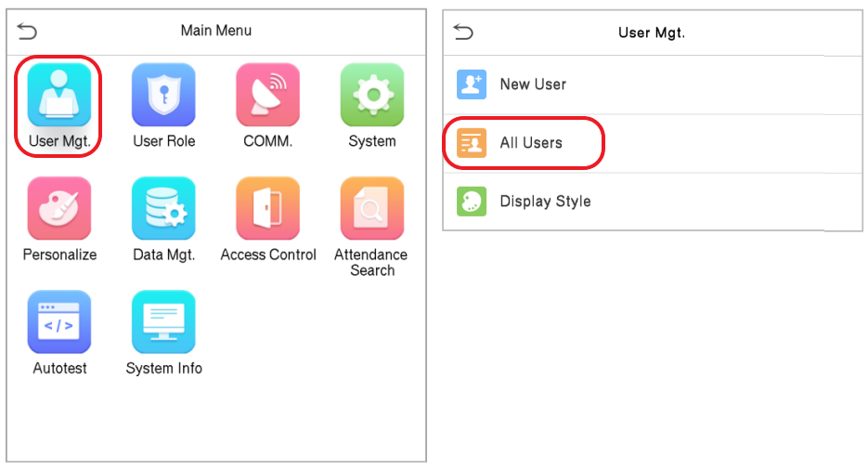Click the System Info label text
The width and height of the screenshot is (868, 470).
coord(164,369)
